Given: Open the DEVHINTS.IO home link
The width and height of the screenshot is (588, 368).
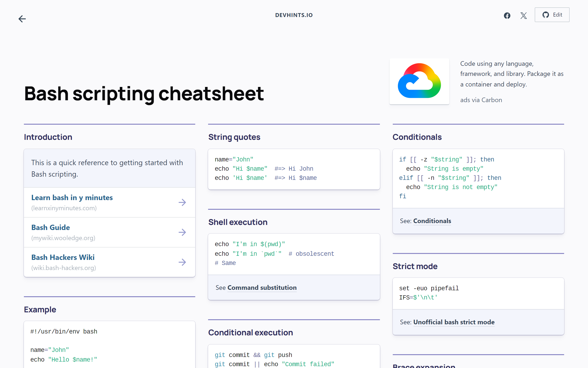Looking at the screenshot, I should (x=294, y=15).
